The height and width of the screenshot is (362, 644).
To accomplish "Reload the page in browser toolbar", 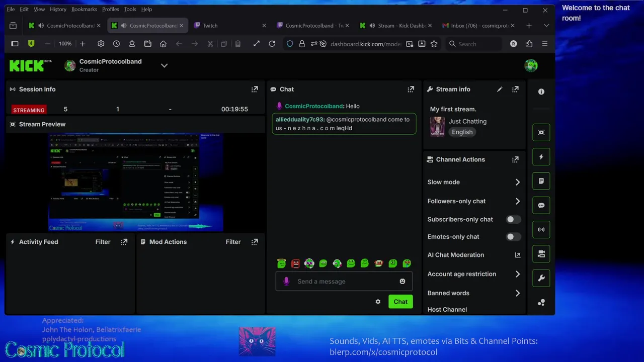I will (272, 44).
